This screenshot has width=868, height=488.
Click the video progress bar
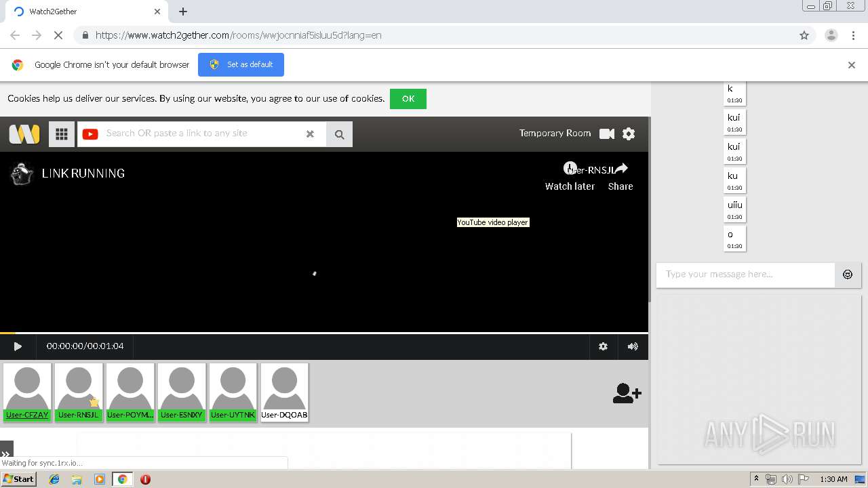pyautogui.click(x=324, y=333)
